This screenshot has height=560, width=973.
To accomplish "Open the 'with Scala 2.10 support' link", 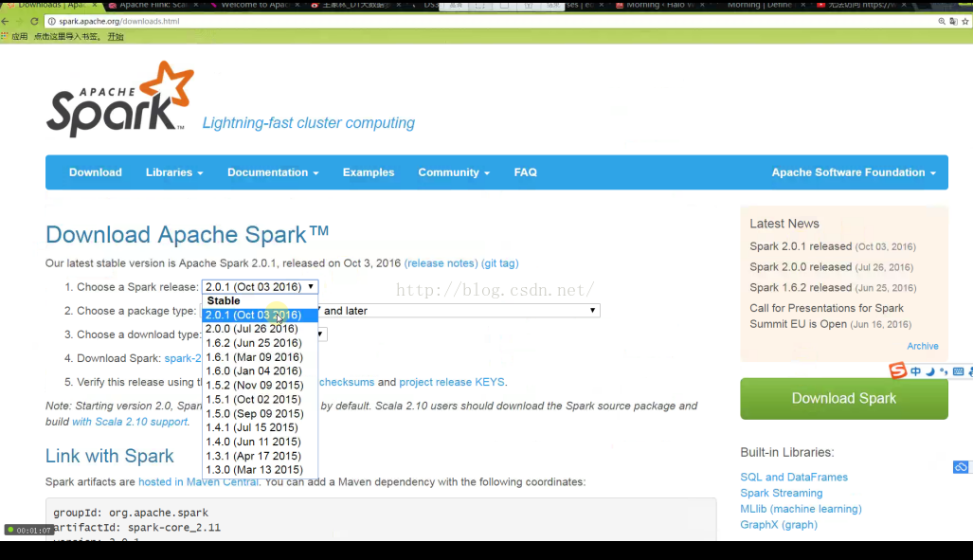I will pyautogui.click(x=130, y=422).
